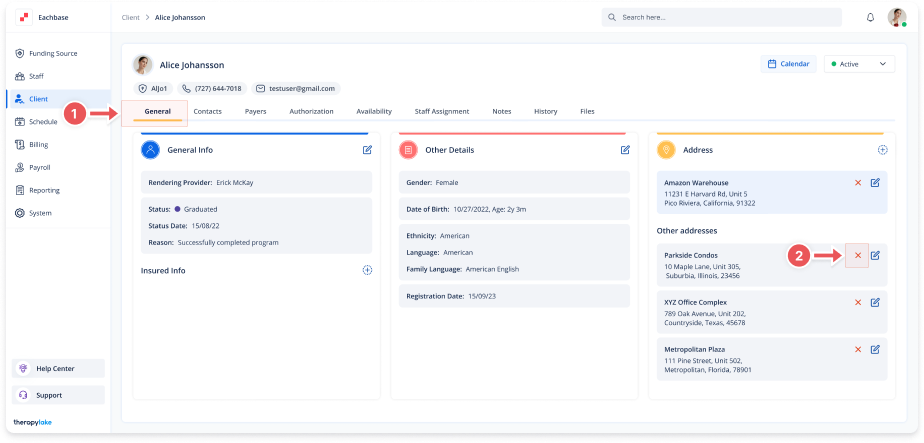Go to Billing in the sidebar
Viewport: 924px width, 443px height.
click(38, 144)
